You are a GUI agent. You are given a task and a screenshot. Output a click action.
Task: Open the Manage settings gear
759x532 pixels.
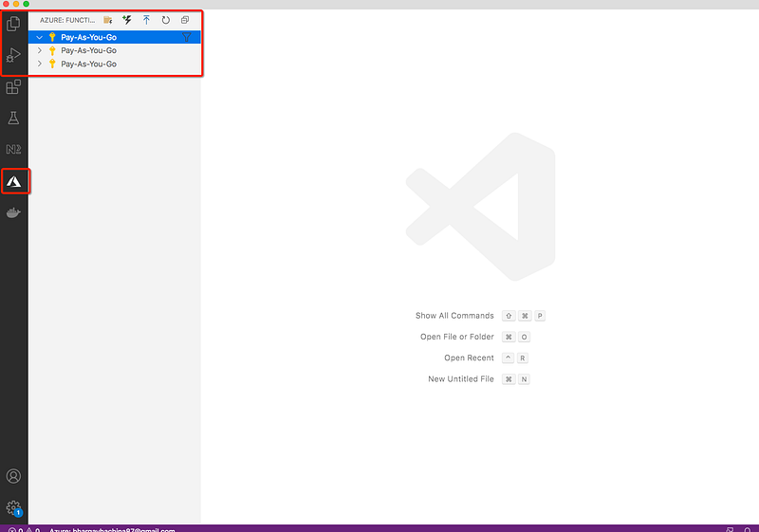pyautogui.click(x=13, y=508)
